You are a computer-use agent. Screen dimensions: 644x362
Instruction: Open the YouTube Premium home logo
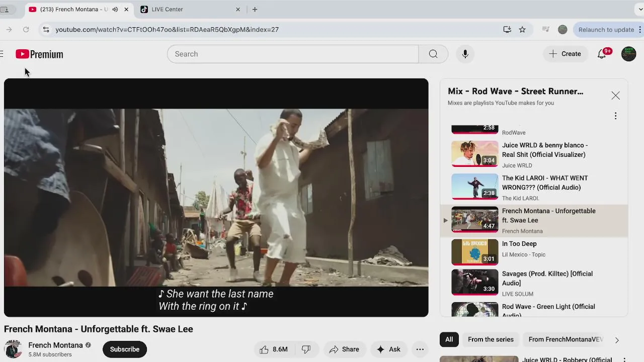(x=39, y=54)
